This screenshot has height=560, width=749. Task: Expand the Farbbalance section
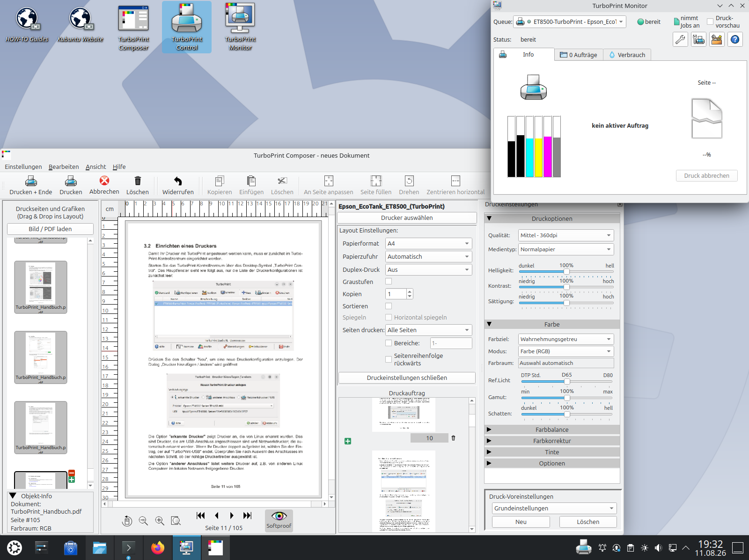pyautogui.click(x=552, y=429)
